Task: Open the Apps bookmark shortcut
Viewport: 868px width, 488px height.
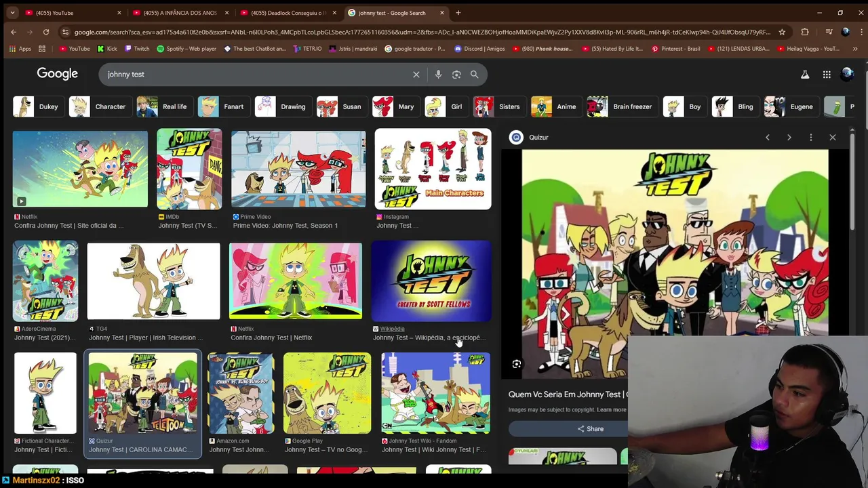Action: 20,49
